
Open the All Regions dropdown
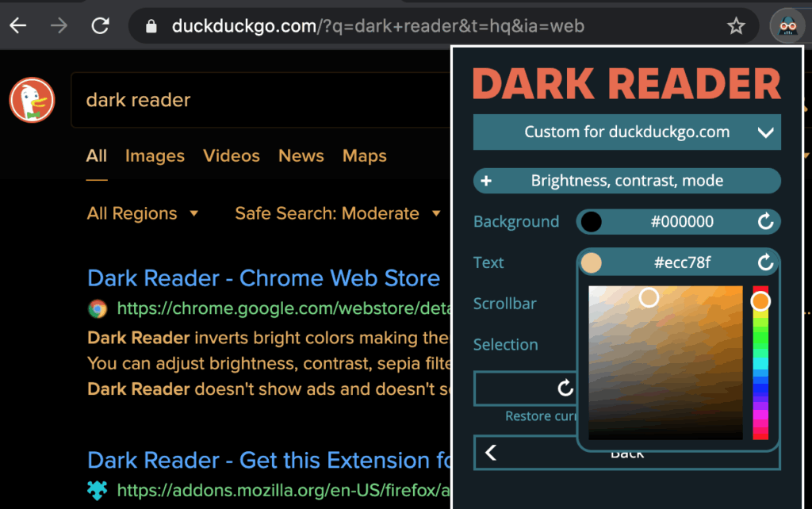[143, 213]
